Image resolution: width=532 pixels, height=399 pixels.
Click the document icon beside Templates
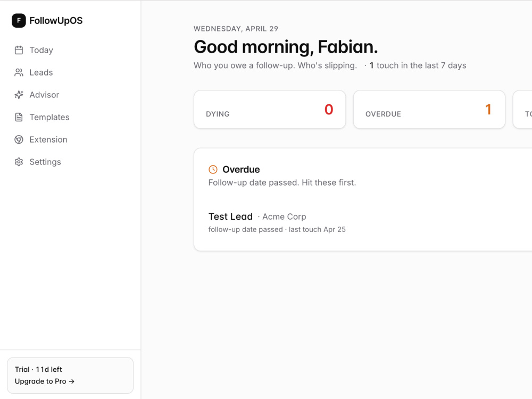click(19, 118)
